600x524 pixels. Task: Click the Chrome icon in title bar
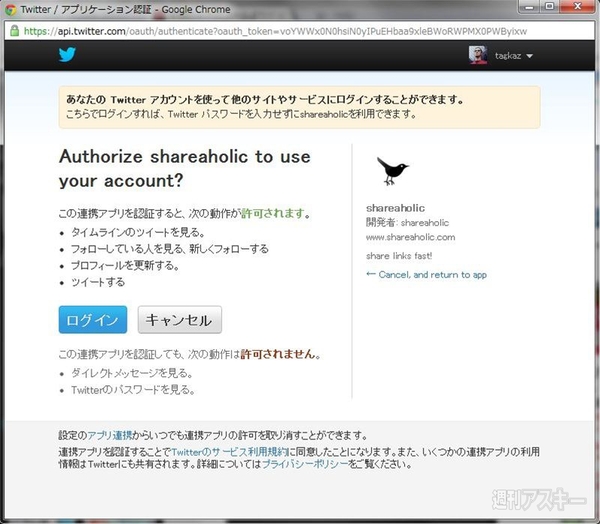11,10
